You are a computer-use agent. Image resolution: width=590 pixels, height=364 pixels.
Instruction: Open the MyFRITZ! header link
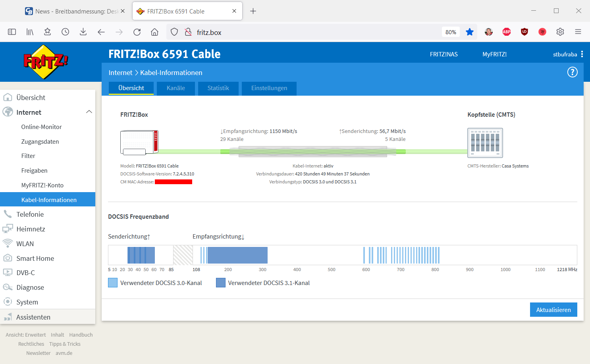pos(495,54)
